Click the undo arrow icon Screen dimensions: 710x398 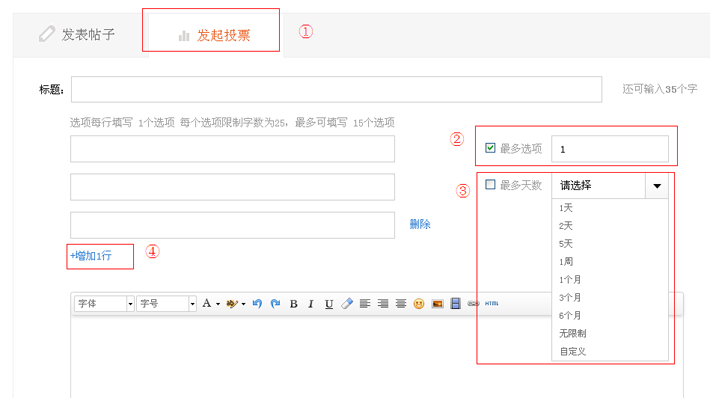(x=257, y=303)
